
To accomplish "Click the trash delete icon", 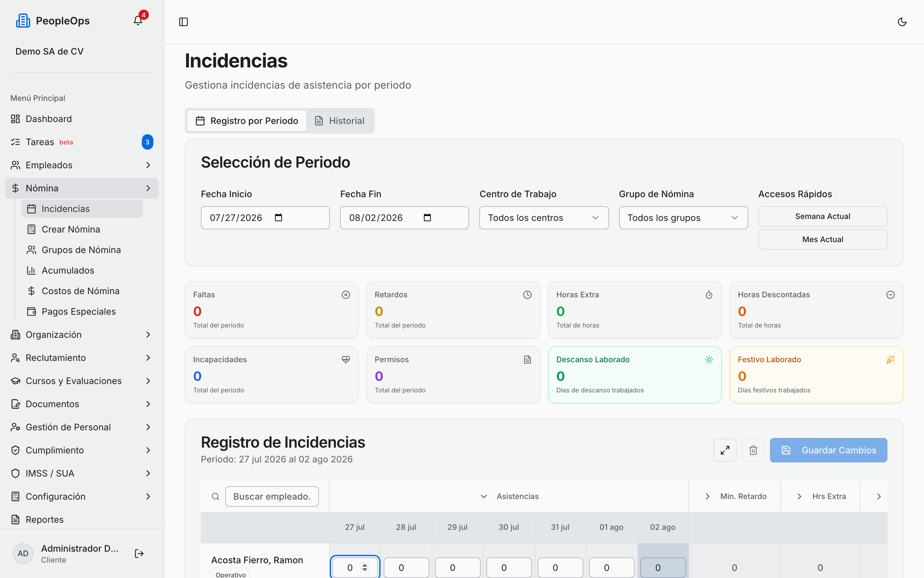I will coord(753,450).
